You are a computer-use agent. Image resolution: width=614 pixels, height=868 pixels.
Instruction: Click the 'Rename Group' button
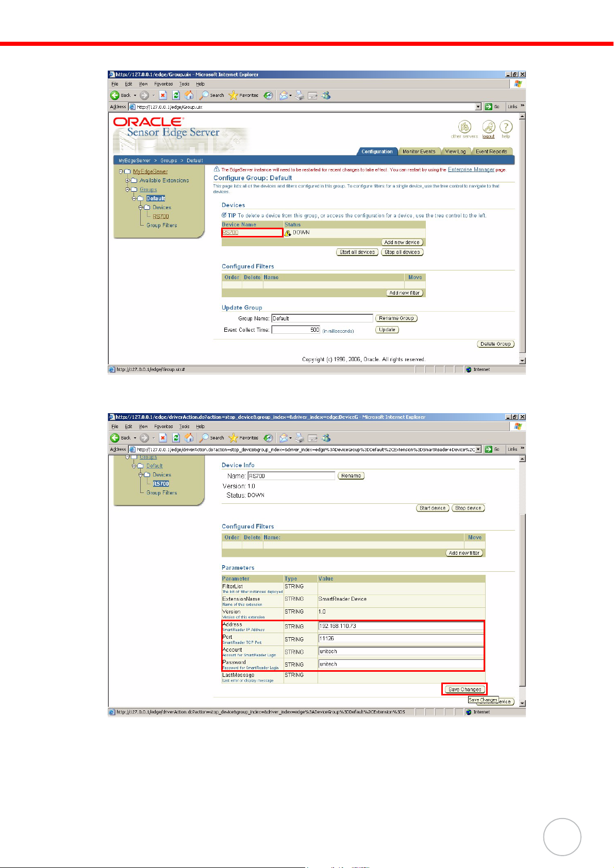396,318
